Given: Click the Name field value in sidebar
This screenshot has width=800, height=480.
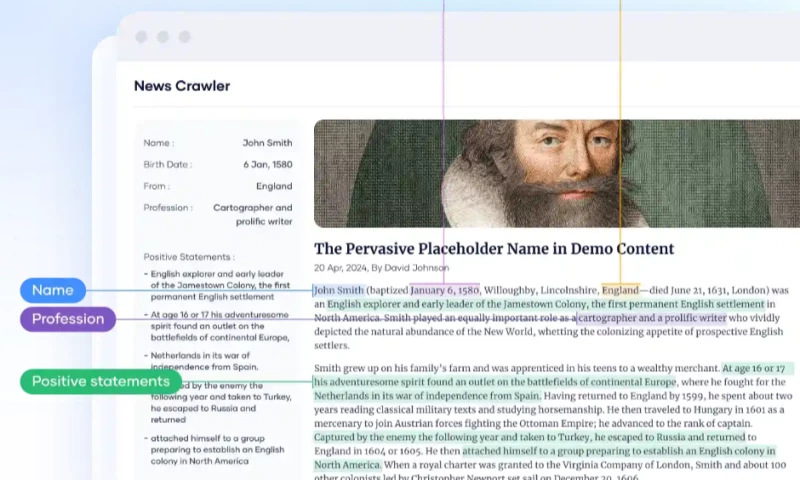Looking at the screenshot, I should (x=267, y=143).
